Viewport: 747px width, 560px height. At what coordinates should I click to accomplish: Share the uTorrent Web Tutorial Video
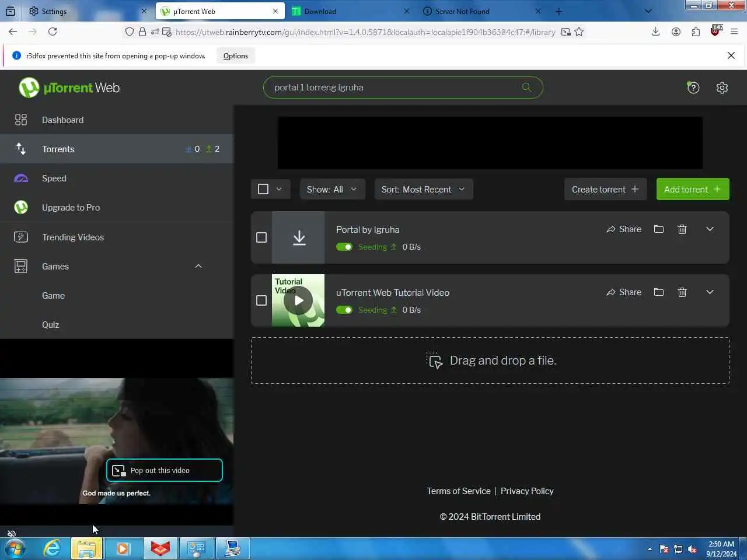click(x=623, y=292)
